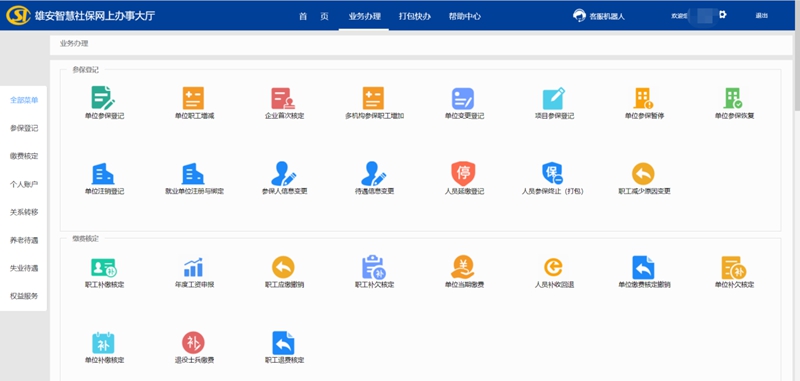Image resolution: width=800 pixels, height=381 pixels.
Task: Open the 单位参保暂停 building icon
Action: coord(643,98)
